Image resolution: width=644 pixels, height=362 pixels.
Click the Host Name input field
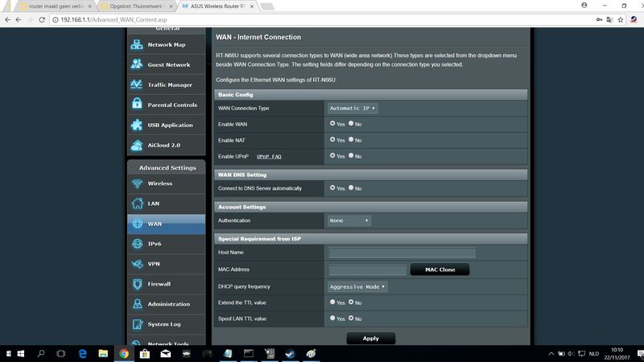click(402, 253)
